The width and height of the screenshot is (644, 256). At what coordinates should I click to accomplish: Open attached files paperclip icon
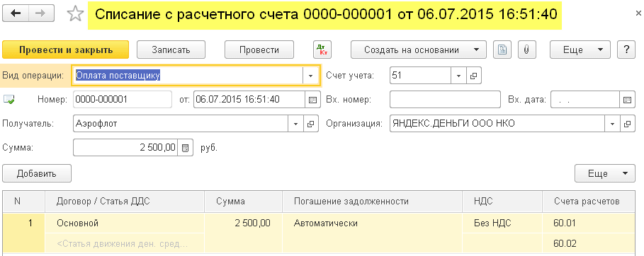pos(527,50)
